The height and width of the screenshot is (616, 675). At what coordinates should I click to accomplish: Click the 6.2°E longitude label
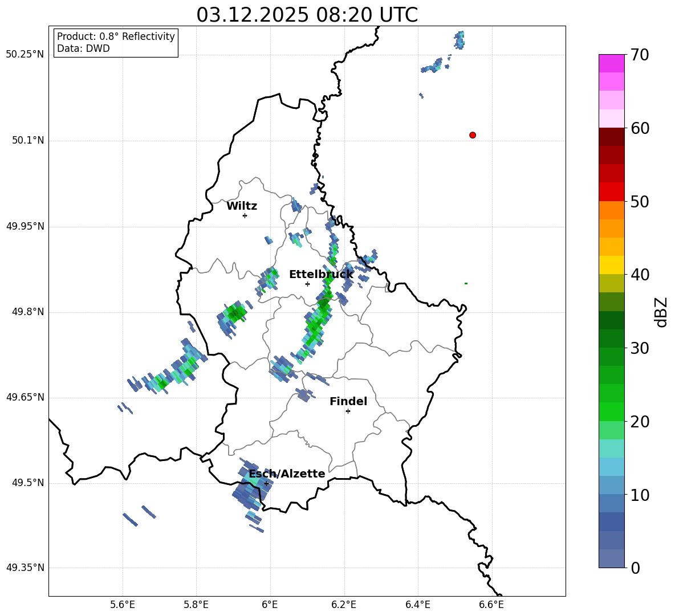pyautogui.click(x=344, y=605)
